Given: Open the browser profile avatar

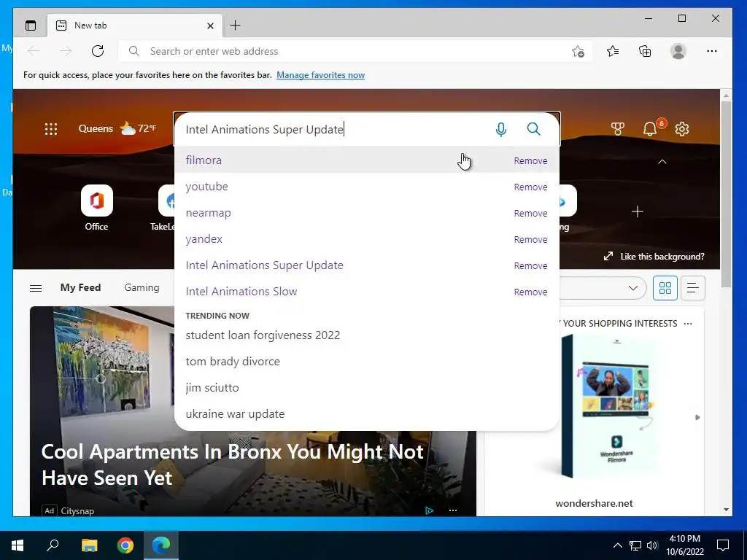Looking at the screenshot, I should (678, 51).
